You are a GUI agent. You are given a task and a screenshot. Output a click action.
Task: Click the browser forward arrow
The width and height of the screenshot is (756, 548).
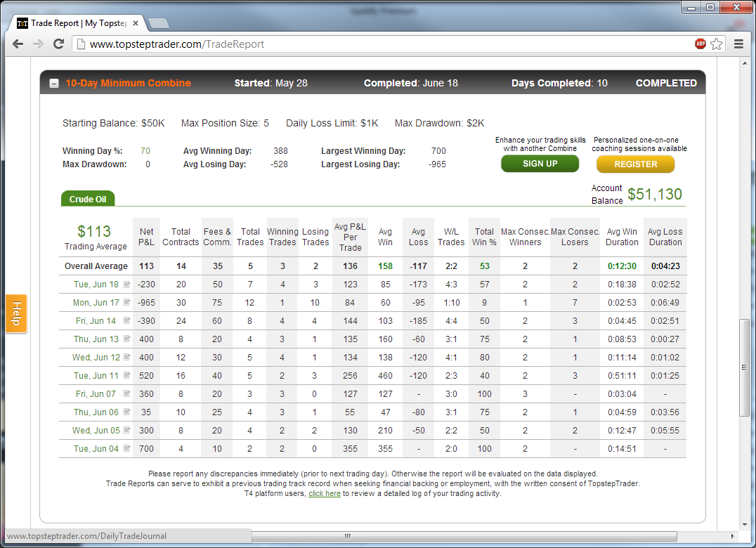(38, 44)
